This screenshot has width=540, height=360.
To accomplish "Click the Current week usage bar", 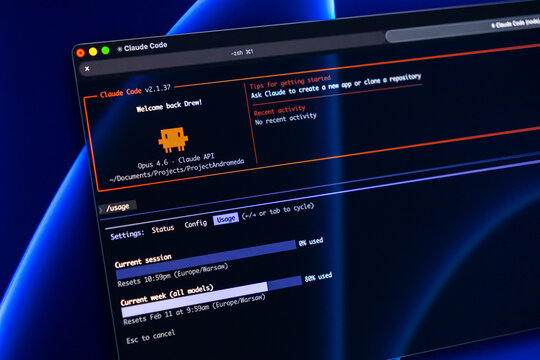I will (212, 296).
